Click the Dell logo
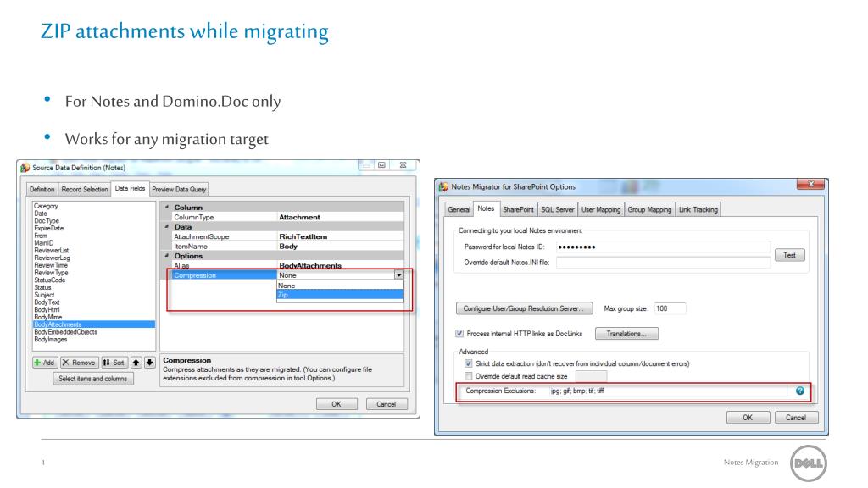This screenshot has height=488, width=868. tap(808, 463)
